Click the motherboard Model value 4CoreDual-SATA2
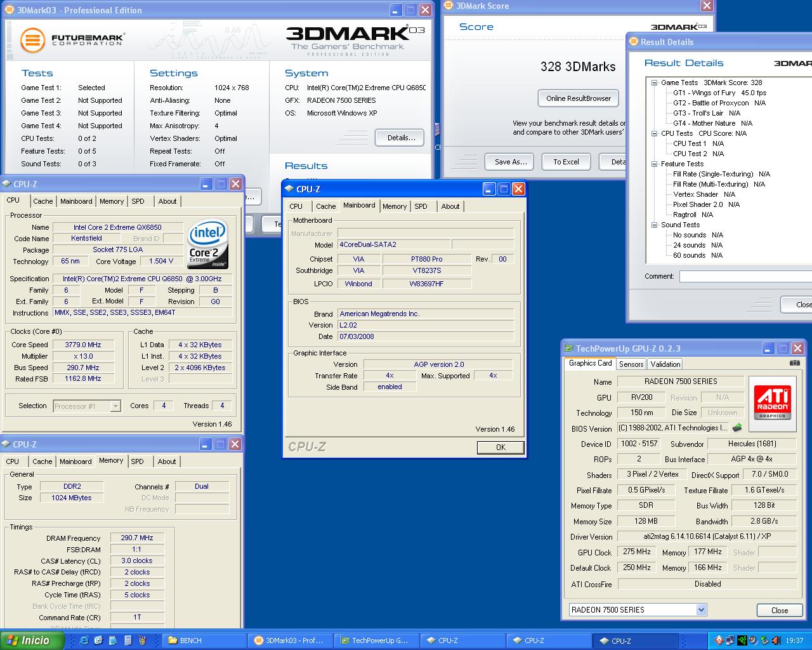Image resolution: width=812 pixels, height=650 pixels. click(x=393, y=244)
